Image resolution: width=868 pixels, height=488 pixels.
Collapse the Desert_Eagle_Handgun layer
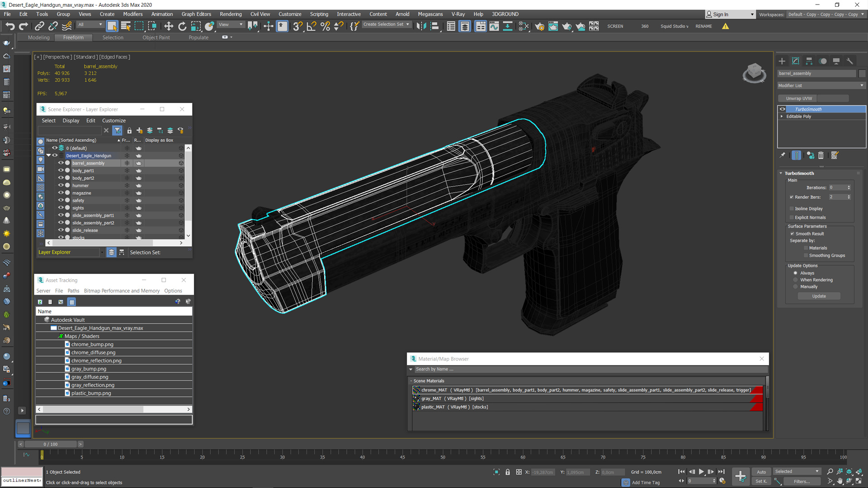(48, 155)
